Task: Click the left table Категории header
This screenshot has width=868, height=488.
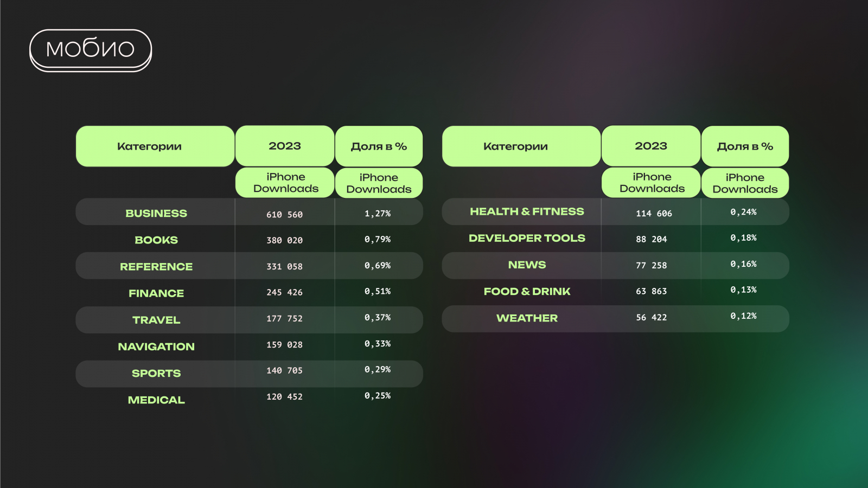Action: pos(150,146)
